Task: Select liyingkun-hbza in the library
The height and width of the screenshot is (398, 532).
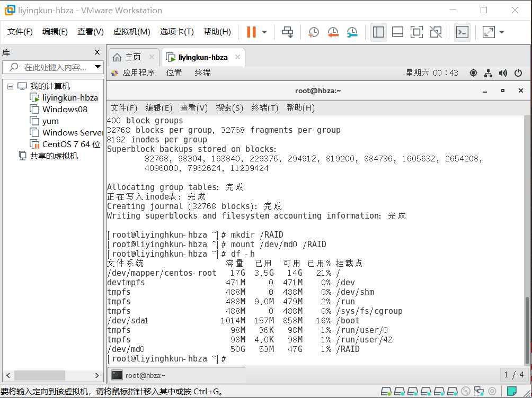Action: tap(64, 97)
